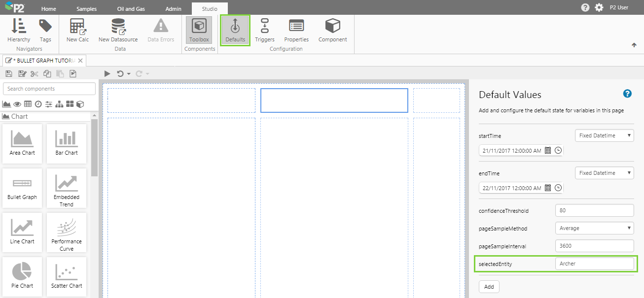Collapse the ribbon with the up arrow
Screen dimensions: 644x298
click(634, 45)
